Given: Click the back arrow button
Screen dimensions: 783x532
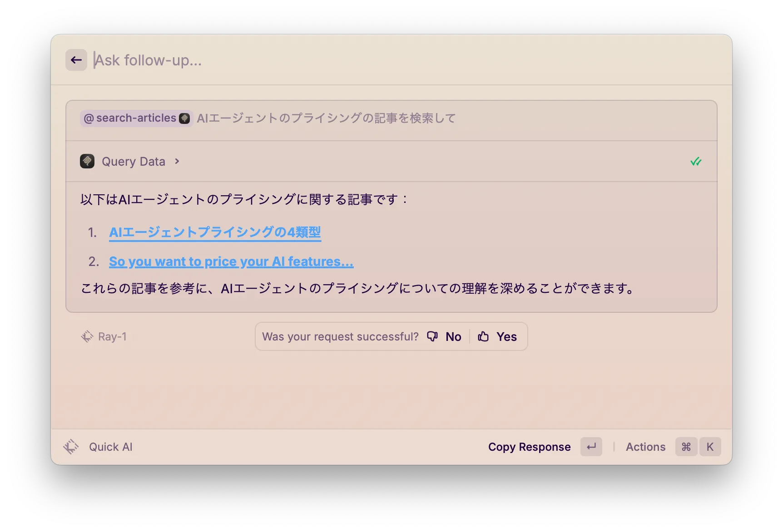Looking at the screenshot, I should (76, 60).
